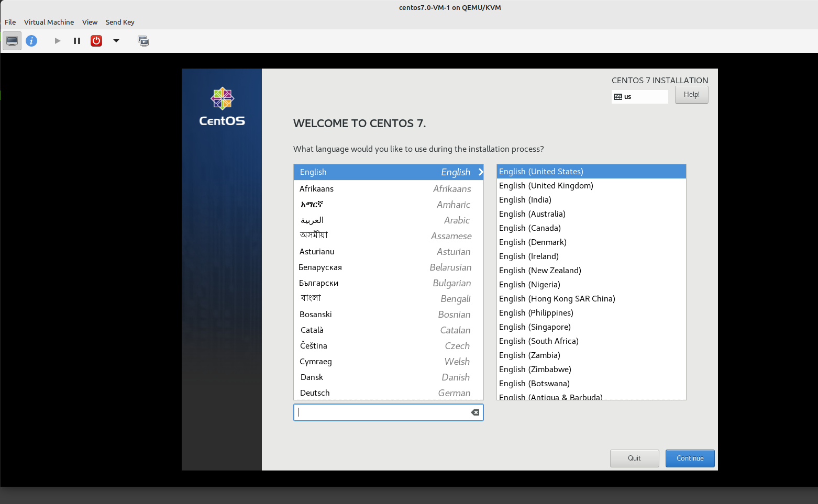This screenshot has width=818, height=504.
Task: Open the manage VM snapshots icon
Action: 143,41
